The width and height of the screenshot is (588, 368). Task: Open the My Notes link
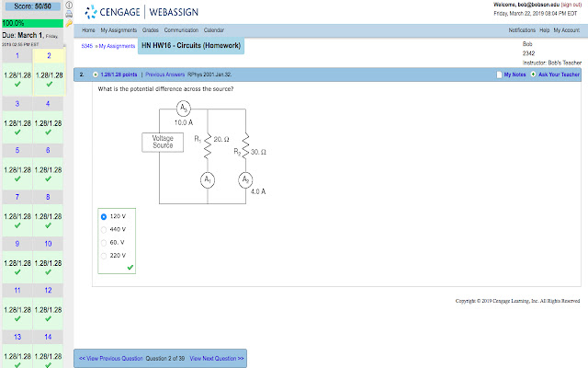[x=514, y=75]
